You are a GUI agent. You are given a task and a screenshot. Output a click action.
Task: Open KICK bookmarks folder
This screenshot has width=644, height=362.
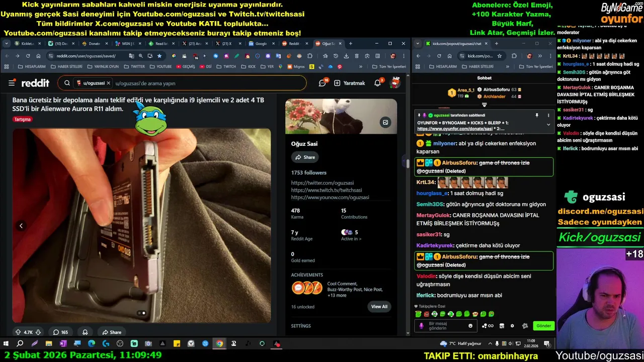[x=249, y=66]
